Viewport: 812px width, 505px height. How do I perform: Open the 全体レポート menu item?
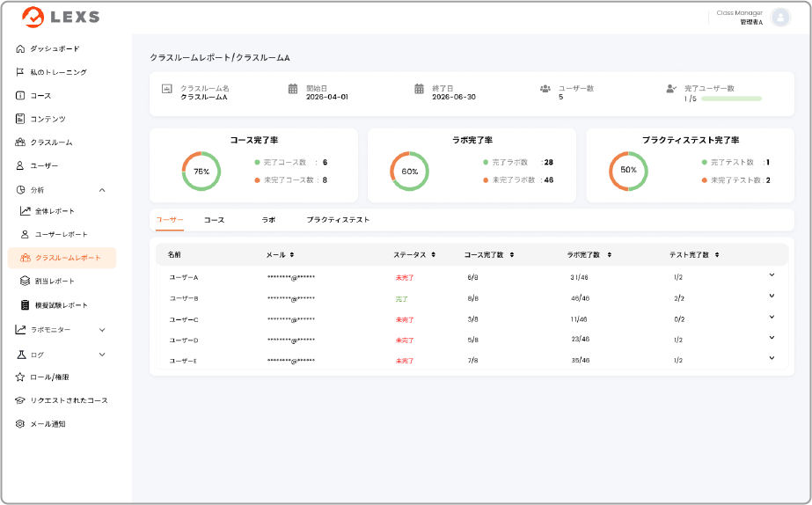pos(55,211)
